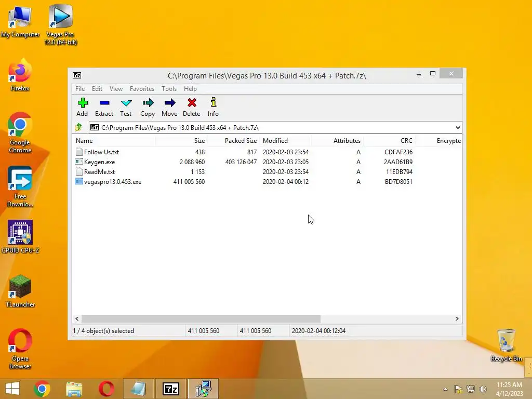Click the red Delete icon
Viewport: 532px width, 399px height.
pos(192,103)
